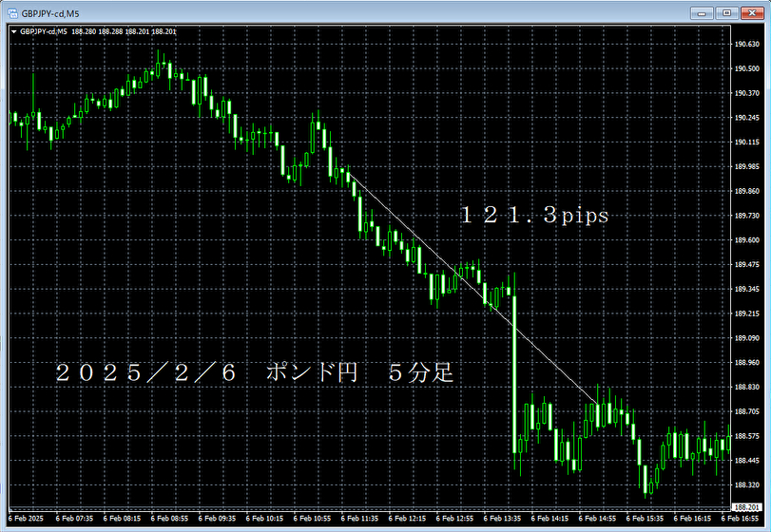Click the 188.830 price scale label
This screenshot has width=771, height=532.
[746, 387]
